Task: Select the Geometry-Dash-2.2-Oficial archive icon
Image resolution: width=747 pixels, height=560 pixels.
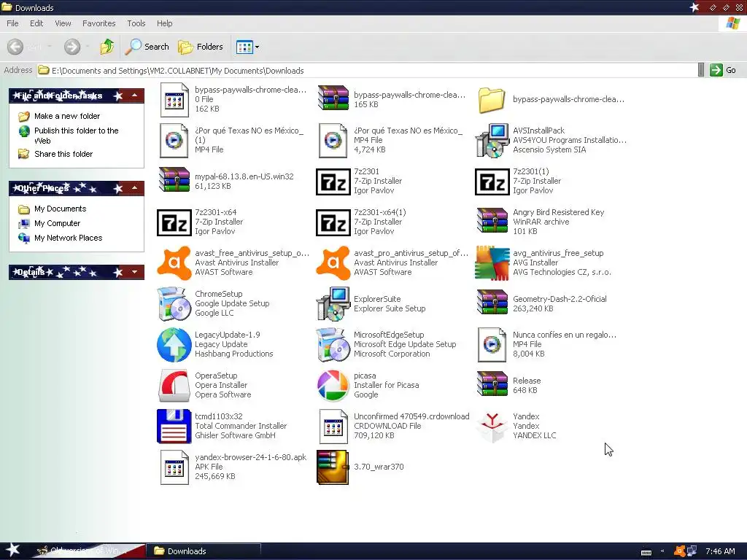Action: click(x=492, y=303)
